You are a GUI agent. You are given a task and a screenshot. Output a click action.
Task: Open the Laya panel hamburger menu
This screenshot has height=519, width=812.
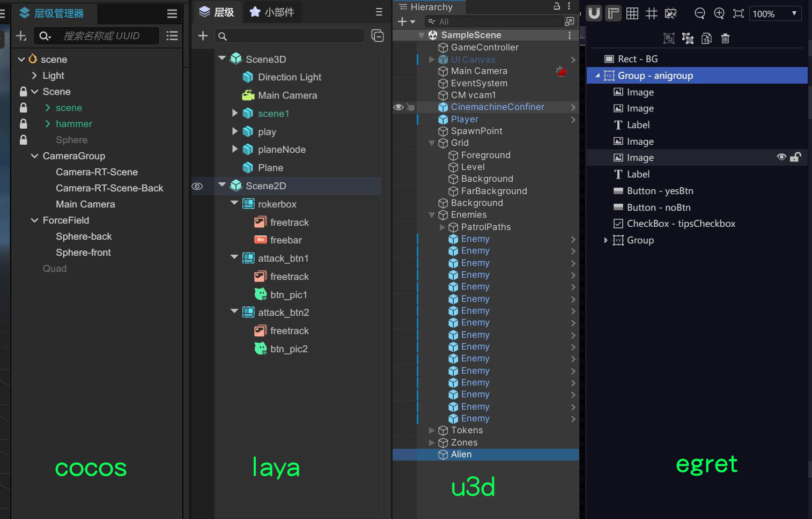tap(379, 12)
